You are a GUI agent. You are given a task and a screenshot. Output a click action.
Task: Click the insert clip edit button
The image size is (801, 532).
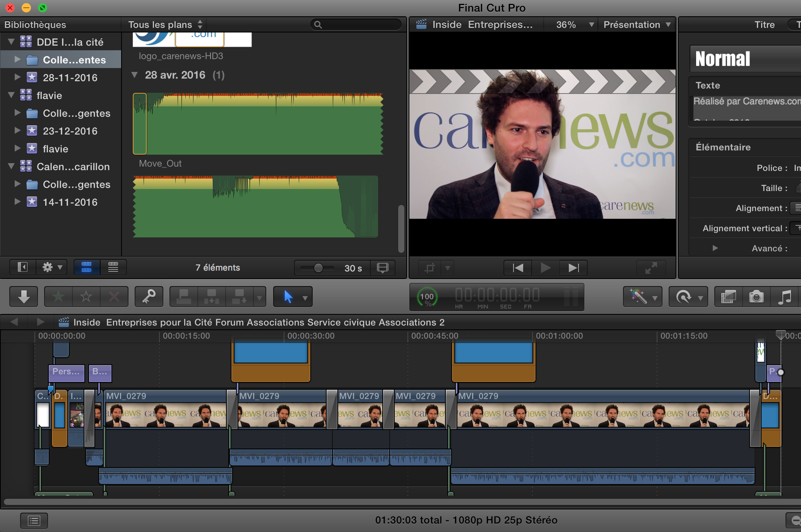212,297
